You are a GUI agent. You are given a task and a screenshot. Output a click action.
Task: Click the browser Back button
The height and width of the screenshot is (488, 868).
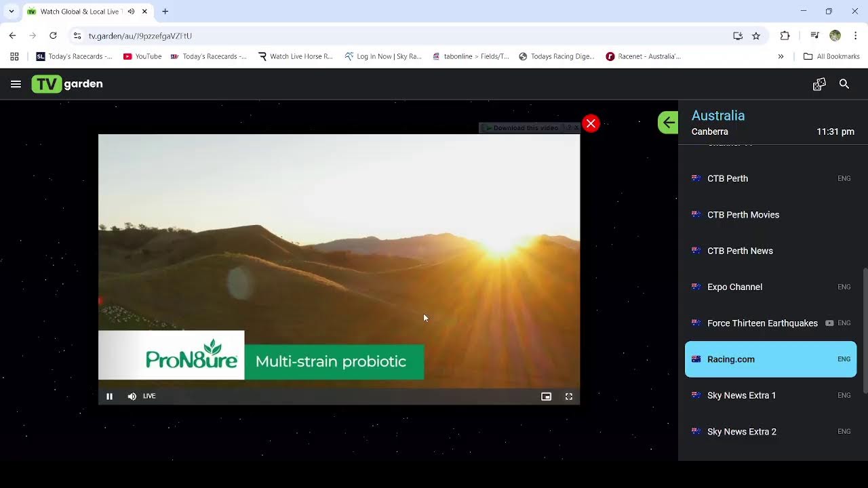tap(12, 36)
